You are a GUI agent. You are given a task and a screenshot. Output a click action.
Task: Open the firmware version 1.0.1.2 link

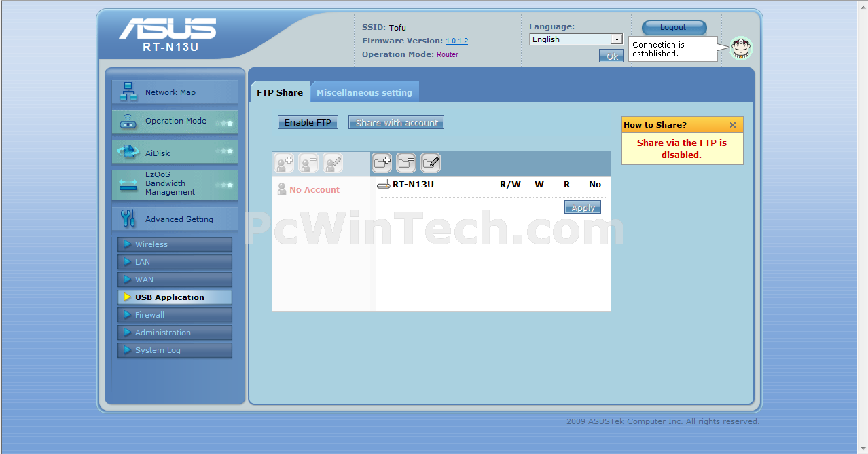456,41
